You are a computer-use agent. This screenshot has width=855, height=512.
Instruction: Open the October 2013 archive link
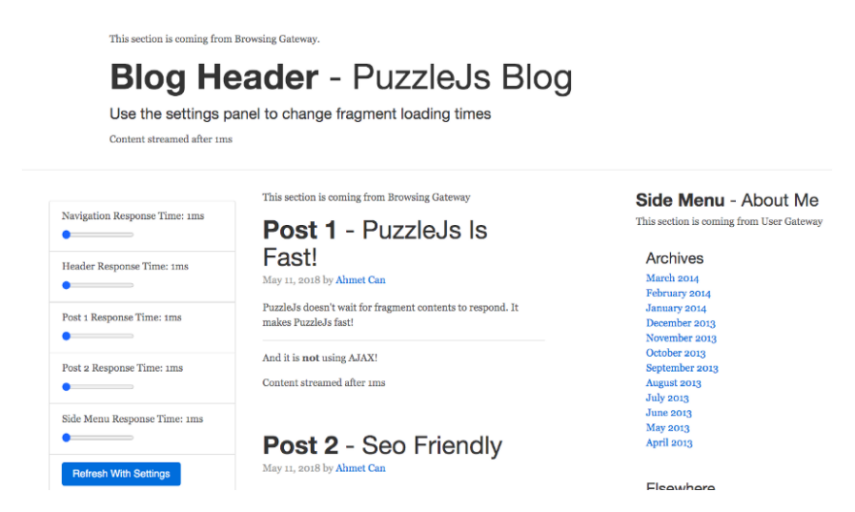675,353
